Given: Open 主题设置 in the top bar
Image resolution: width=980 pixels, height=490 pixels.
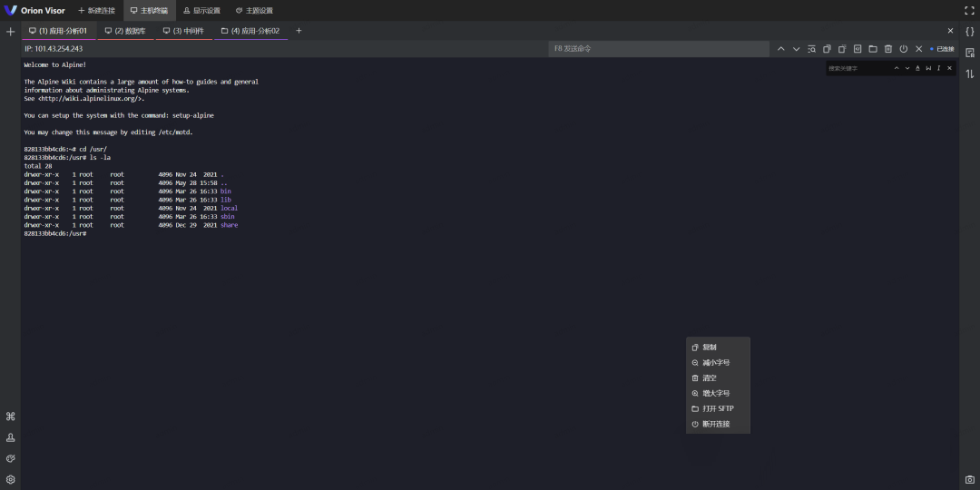Looking at the screenshot, I should pyautogui.click(x=254, y=11).
